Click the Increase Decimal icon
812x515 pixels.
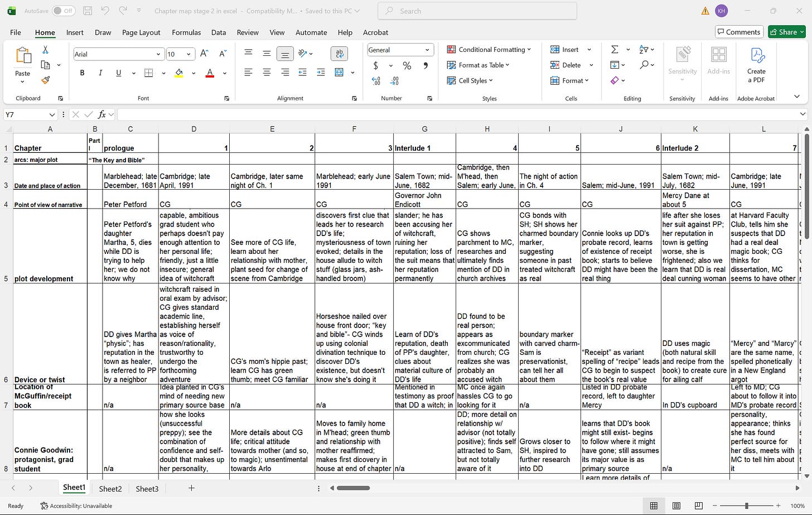click(x=376, y=81)
